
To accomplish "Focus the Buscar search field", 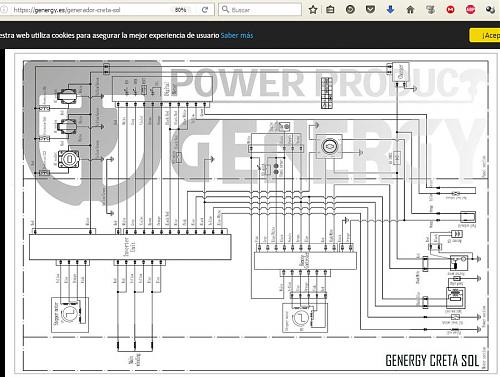I will [x=260, y=10].
